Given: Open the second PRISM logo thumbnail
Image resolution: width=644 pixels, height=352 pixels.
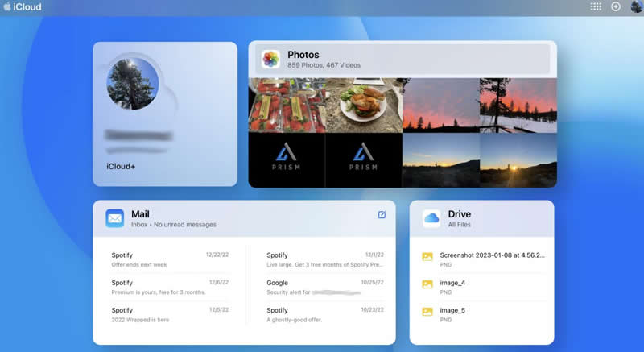Looking at the screenshot, I should 364,160.
